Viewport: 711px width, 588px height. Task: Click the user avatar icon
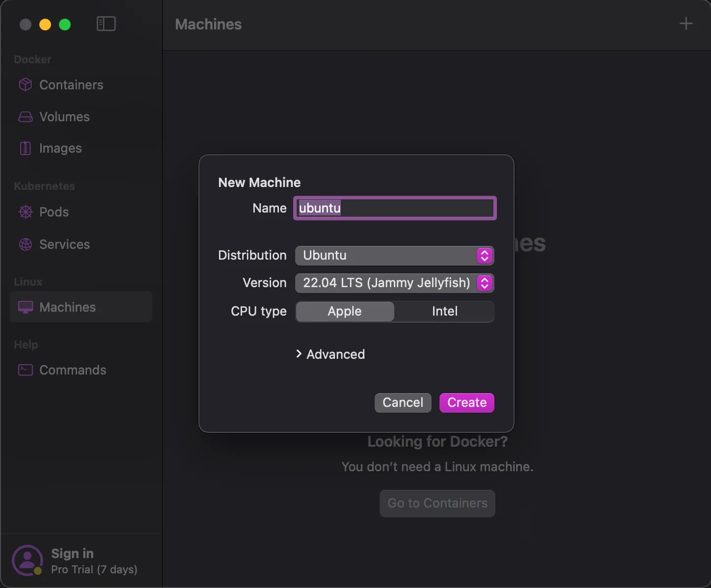[x=27, y=561]
